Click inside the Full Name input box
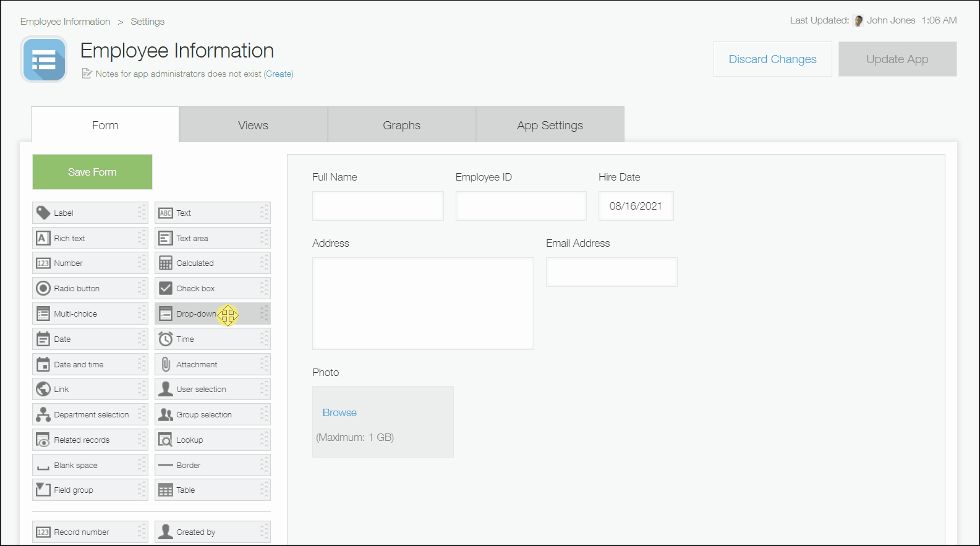Screen dimensions: 980x546 pyautogui.click(x=378, y=206)
